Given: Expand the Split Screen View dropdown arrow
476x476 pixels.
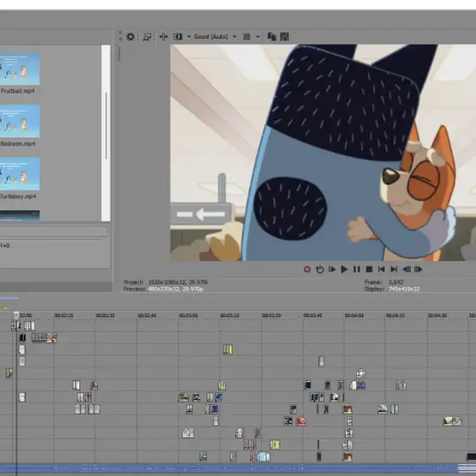Looking at the screenshot, I should [189, 37].
